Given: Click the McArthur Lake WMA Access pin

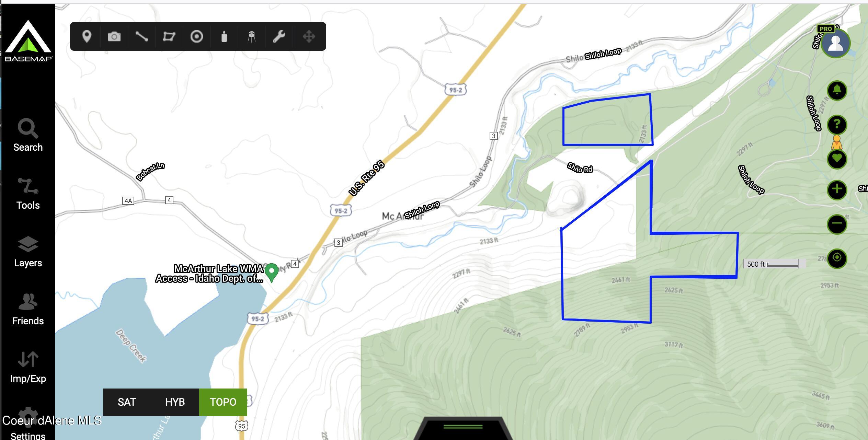Looking at the screenshot, I should 272,272.
